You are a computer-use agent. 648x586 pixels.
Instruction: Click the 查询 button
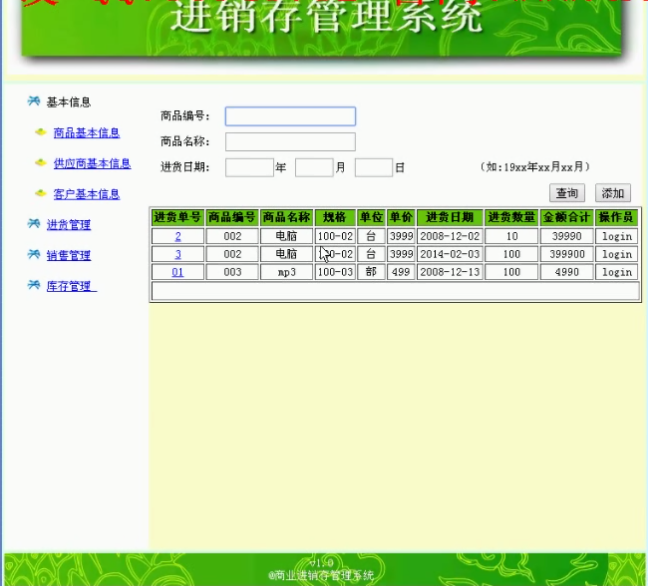pyautogui.click(x=567, y=193)
